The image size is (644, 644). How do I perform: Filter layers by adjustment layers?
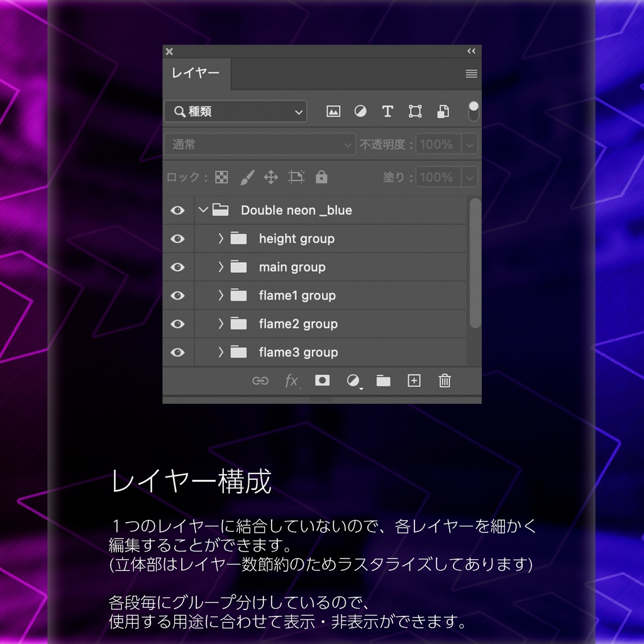360,111
